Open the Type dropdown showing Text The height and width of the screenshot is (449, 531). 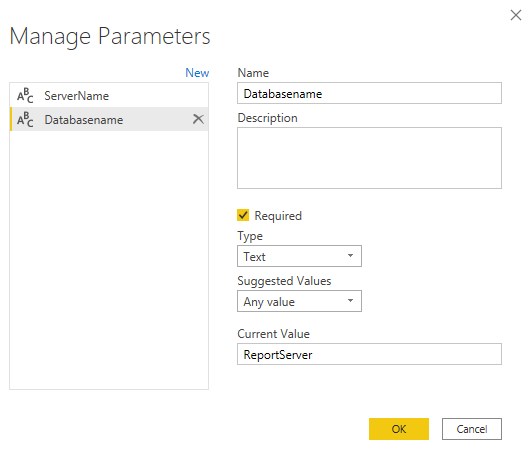click(x=299, y=256)
